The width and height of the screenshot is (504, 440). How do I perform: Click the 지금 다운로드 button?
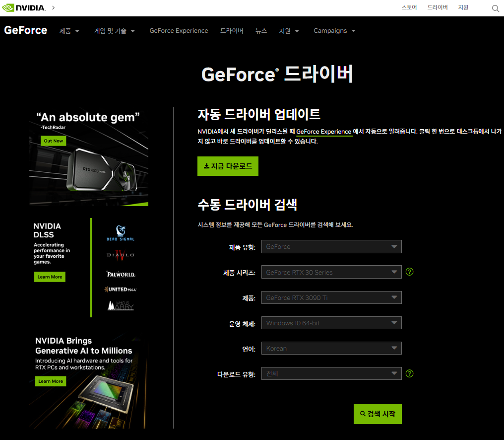(x=228, y=166)
